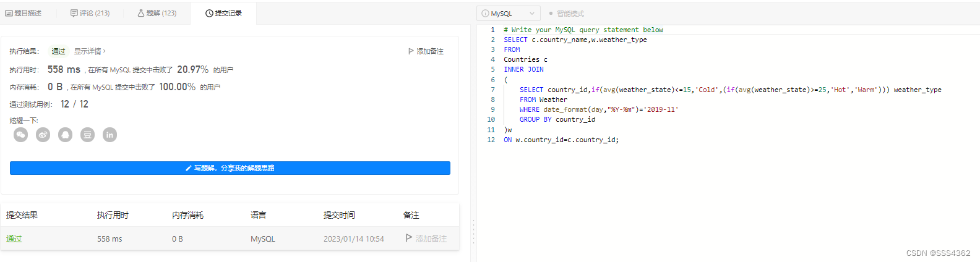Click the 20.97% runtime percentile value
Screen dimensions: 980x262
[193, 70]
